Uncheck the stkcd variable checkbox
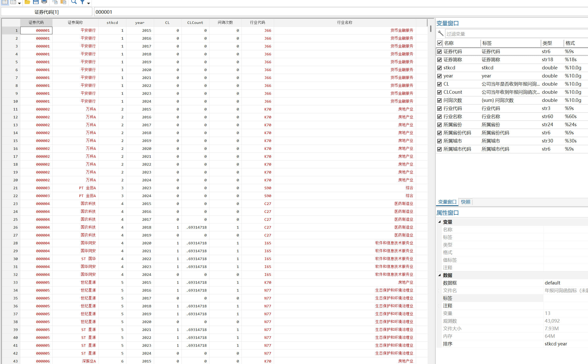Image resolution: width=588 pixels, height=364 pixels. (439, 68)
